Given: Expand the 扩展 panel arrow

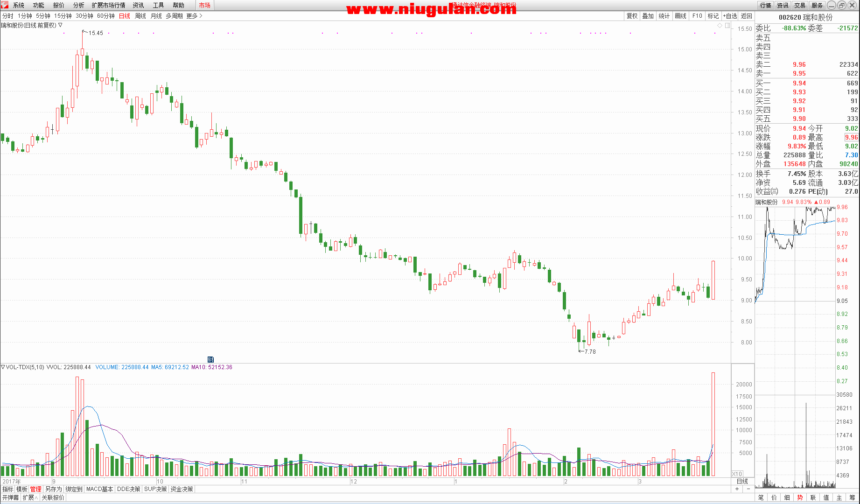Looking at the screenshot, I should pos(30,497).
